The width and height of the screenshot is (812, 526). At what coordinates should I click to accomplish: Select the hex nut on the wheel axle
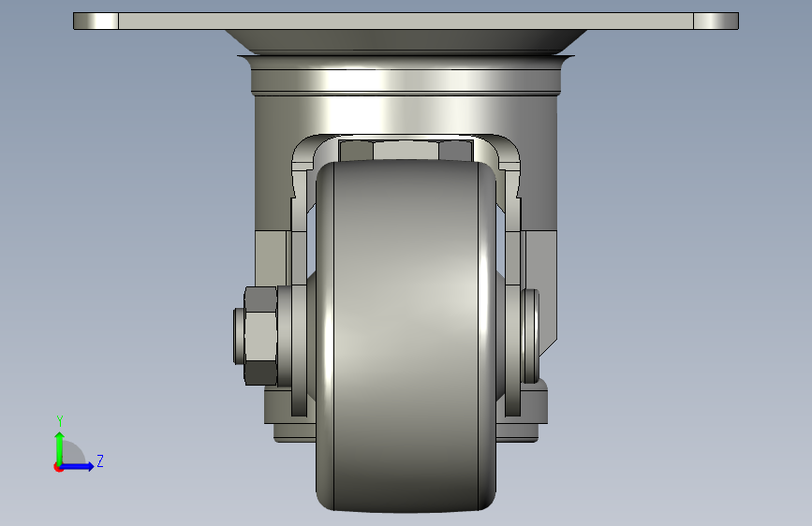(260, 336)
